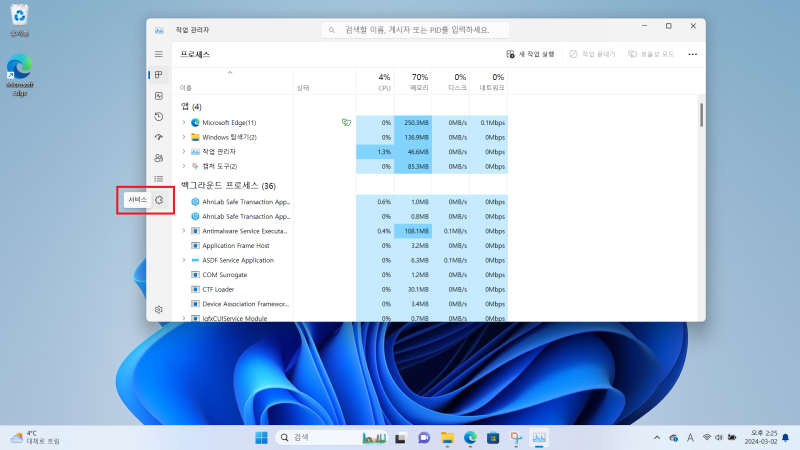
Task: Select the CTF Loader process
Action: [340, 289]
